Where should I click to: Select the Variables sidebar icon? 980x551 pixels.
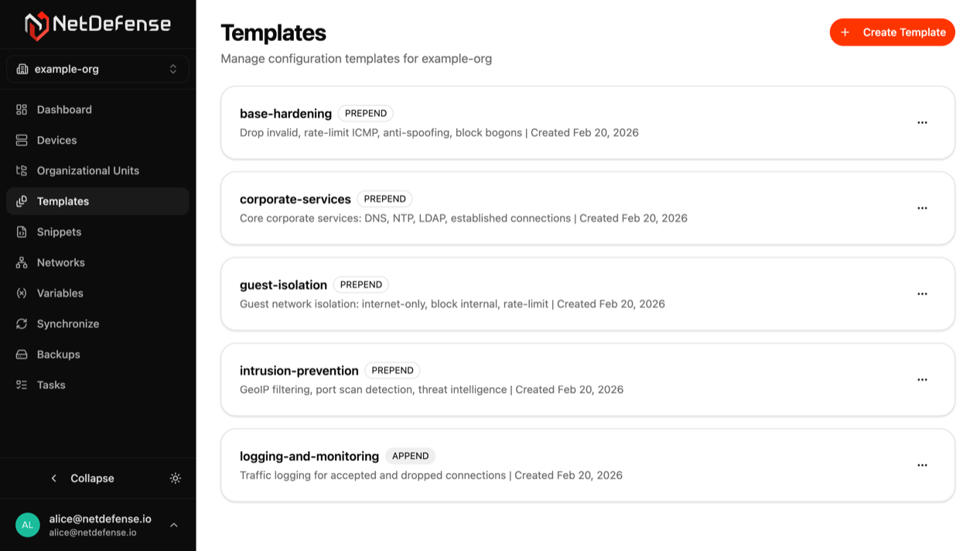point(22,293)
